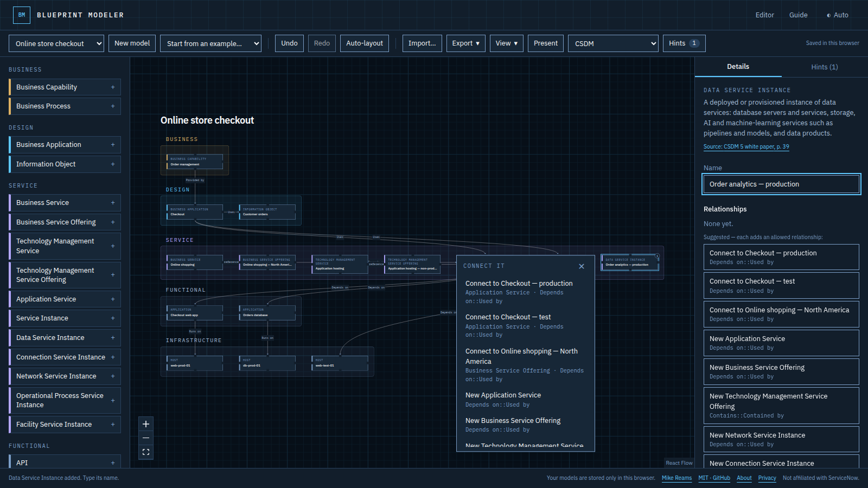Image resolution: width=868 pixels, height=488 pixels.
Task: Close the Connect It popup
Action: tap(582, 266)
